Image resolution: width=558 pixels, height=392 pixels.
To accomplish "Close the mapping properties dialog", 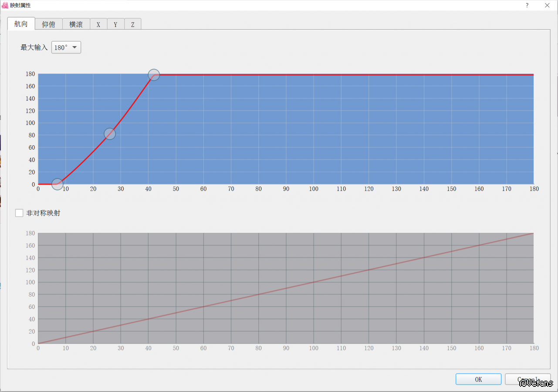I will point(547,5).
